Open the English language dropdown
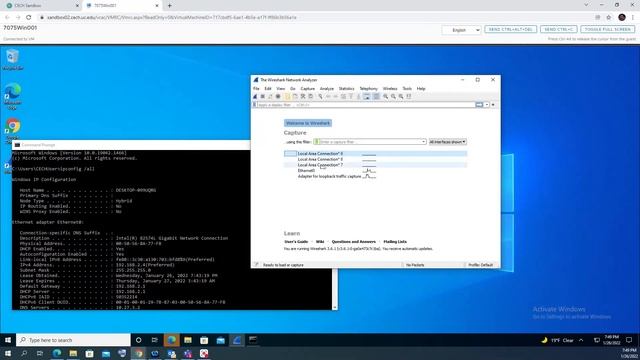The width and height of the screenshot is (640, 360). click(461, 30)
